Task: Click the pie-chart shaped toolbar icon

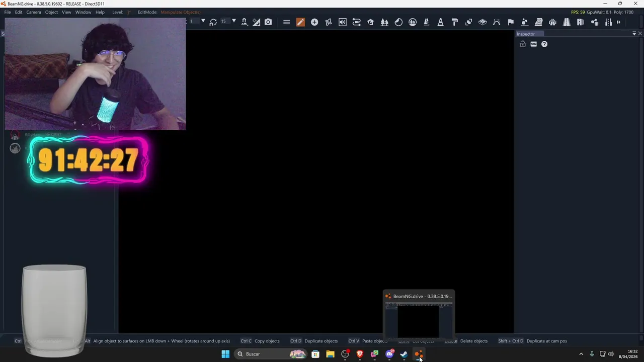Action: coord(398,22)
